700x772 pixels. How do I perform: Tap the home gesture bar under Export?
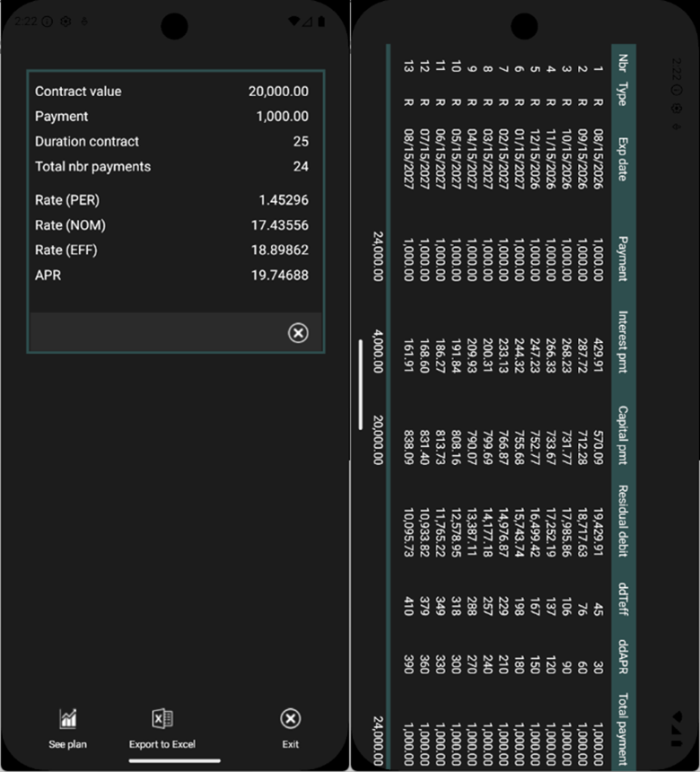tap(174, 760)
